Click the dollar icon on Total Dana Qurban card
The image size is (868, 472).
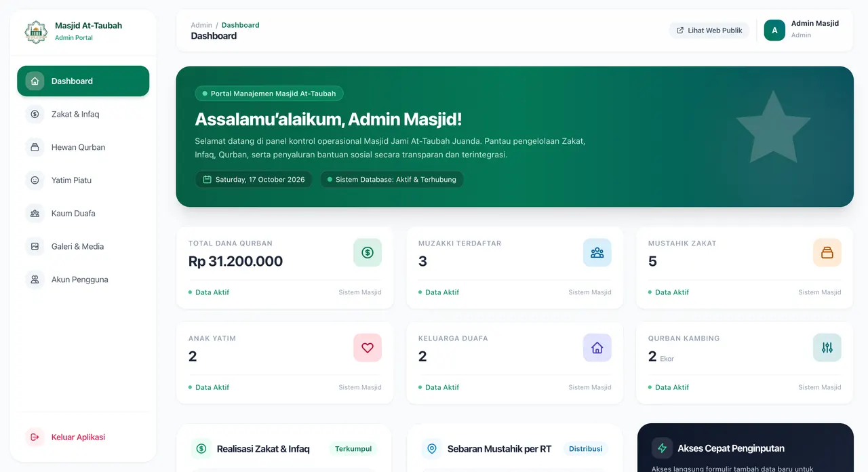[x=368, y=252]
